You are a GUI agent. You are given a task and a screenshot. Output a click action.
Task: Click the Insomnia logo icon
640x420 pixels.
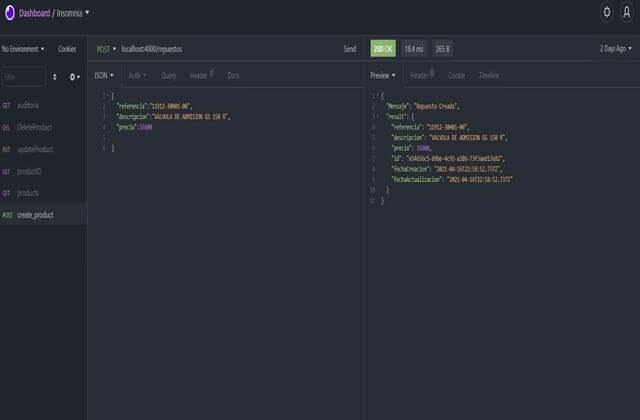point(9,13)
